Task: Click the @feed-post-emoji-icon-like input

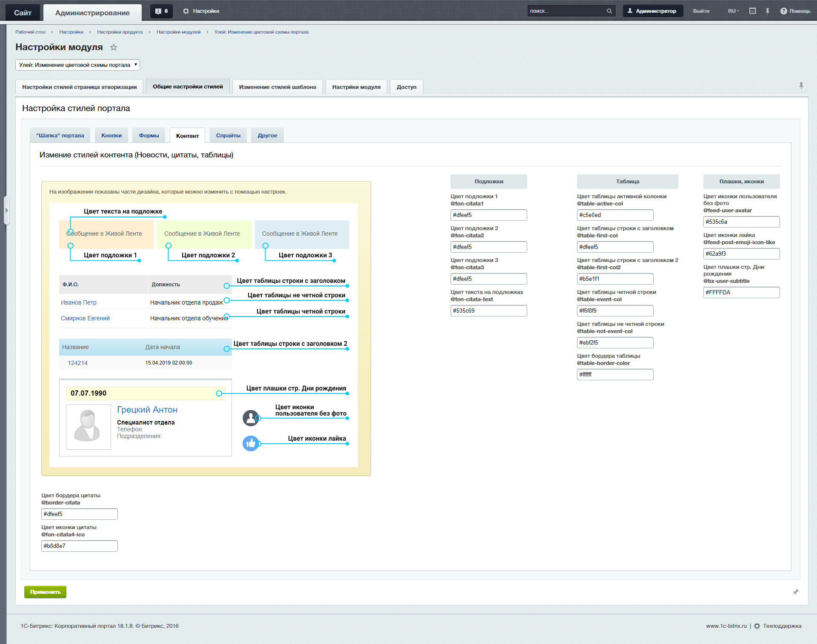Action: [x=741, y=254]
